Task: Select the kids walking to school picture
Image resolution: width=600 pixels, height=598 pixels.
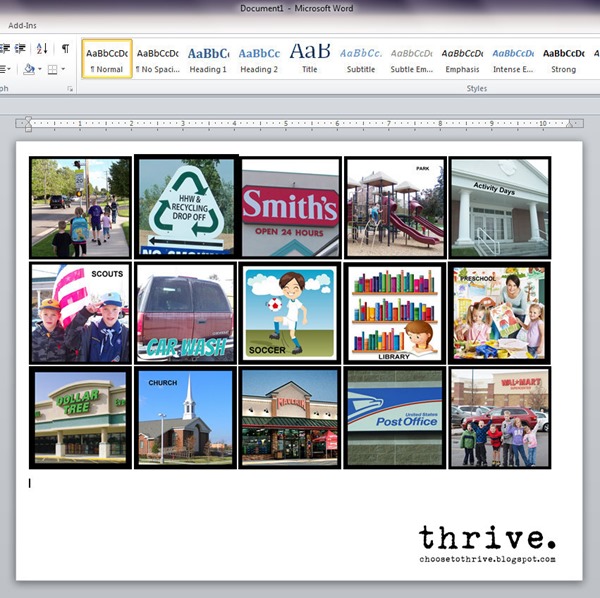Action: (x=80, y=208)
